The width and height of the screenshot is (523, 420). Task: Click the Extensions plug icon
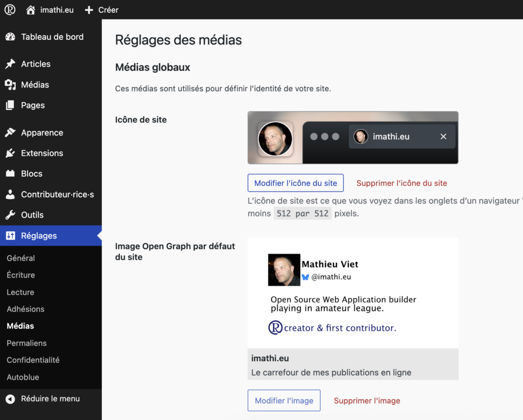click(10, 153)
